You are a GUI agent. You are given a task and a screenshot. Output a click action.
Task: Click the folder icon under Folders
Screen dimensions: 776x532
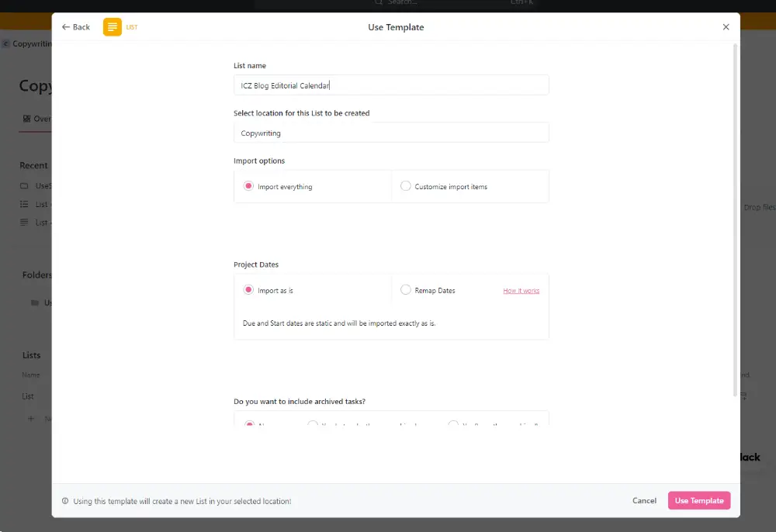(34, 302)
